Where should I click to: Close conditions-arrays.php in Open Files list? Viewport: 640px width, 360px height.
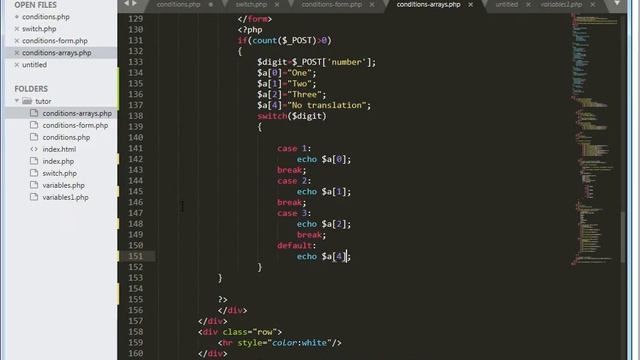pyautogui.click(x=17, y=53)
